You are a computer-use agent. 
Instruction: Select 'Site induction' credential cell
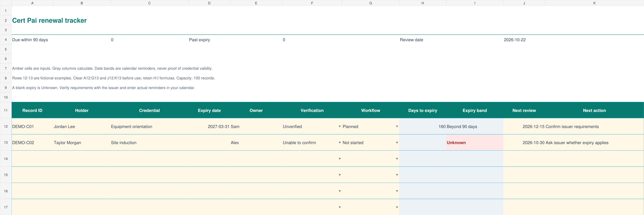[149, 143]
